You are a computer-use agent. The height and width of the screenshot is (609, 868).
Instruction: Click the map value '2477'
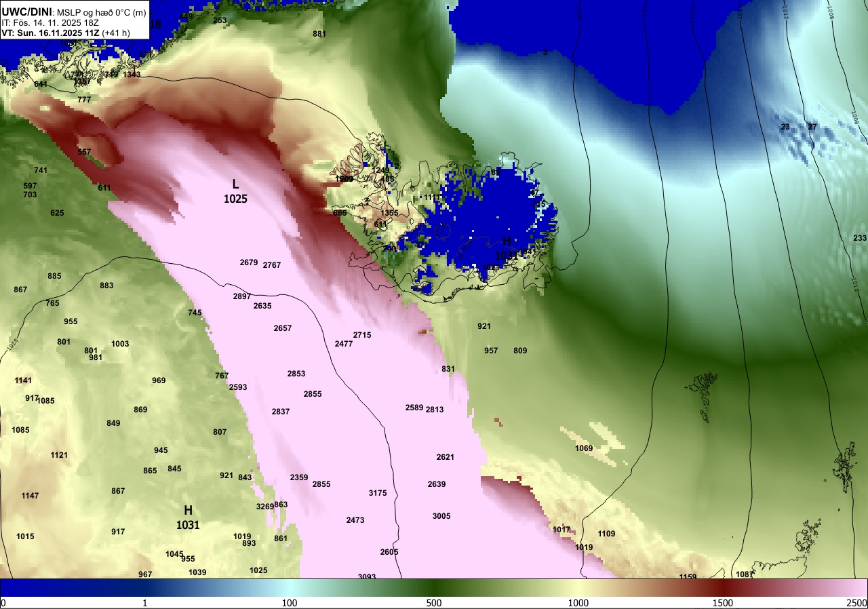click(x=344, y=344)
